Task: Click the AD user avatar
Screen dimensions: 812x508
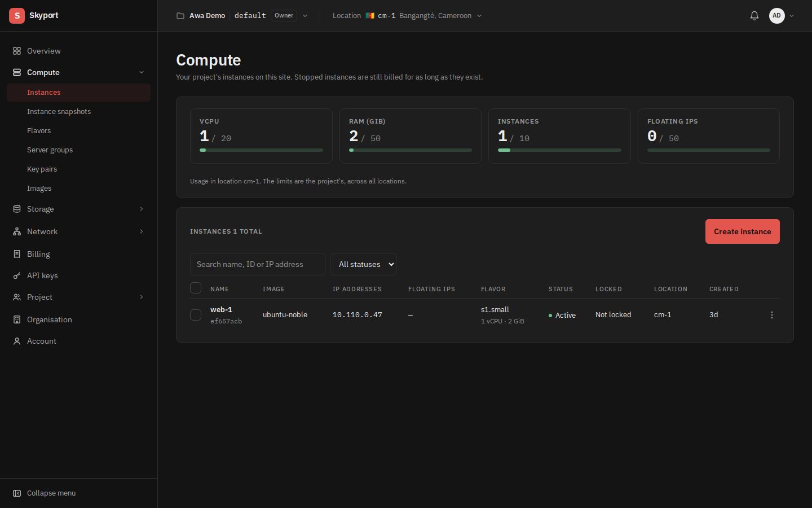Action: click(x=777, y=16)
